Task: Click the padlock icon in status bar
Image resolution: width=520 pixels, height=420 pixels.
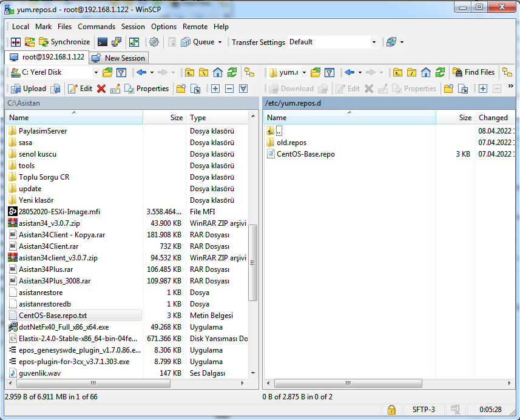Action: (x=391, y=409)
